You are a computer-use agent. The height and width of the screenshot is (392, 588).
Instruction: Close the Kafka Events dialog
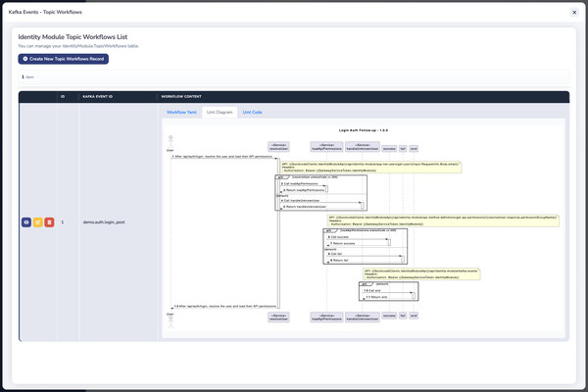pos(574,13)
